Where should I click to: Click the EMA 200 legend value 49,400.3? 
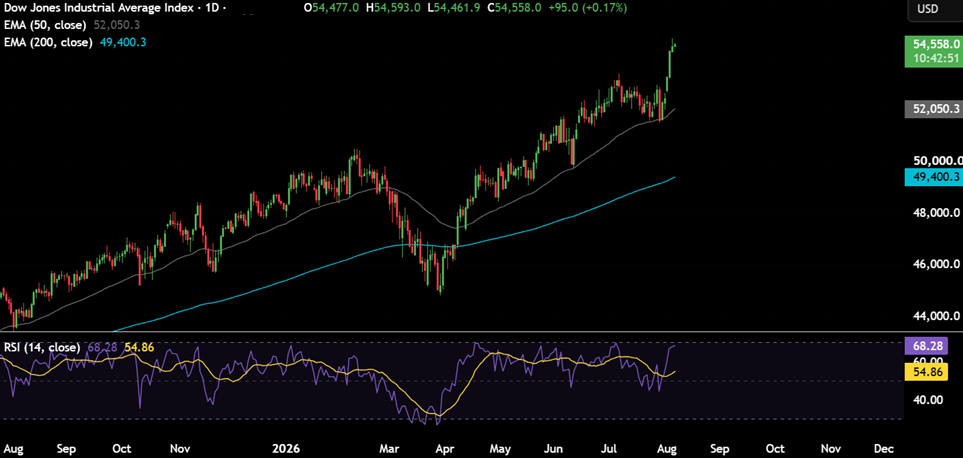(x=122, y=42)
